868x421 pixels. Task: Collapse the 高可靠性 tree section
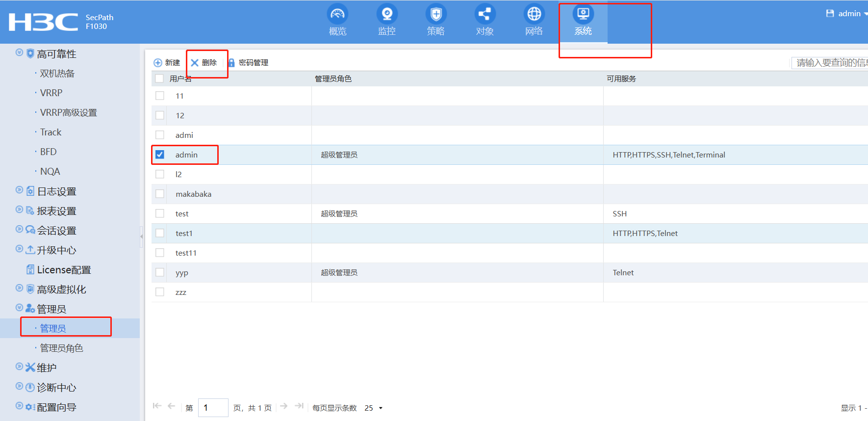coord(19,53)
